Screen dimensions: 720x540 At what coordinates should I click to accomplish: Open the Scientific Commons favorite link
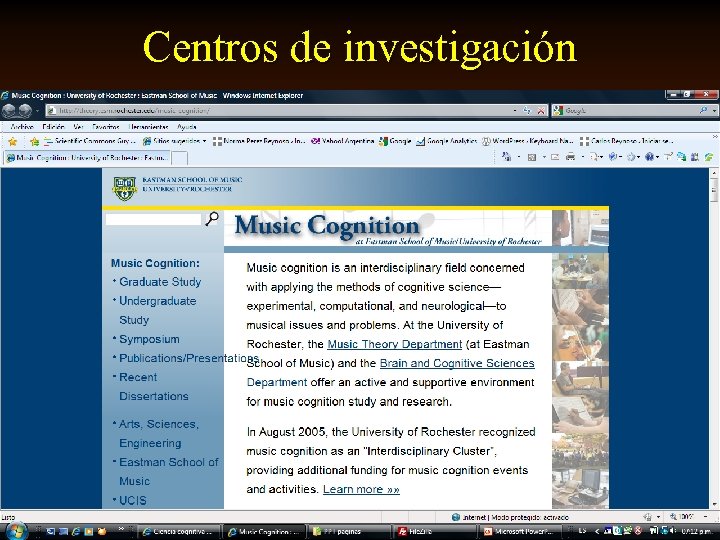(89, 141)
